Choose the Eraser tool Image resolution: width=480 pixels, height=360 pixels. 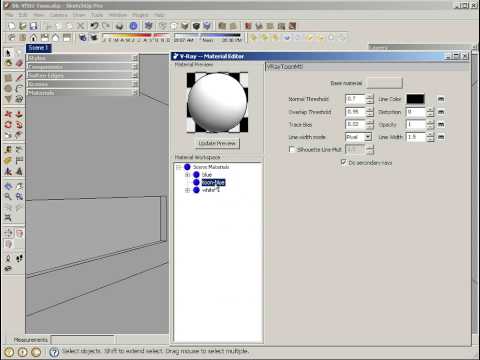(x=19, y=63)
